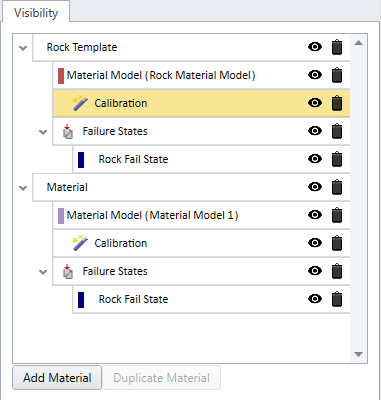Select Material Model (Rock Material Model) row
This screenshot has width=381, height=400.
click(201, 75)
